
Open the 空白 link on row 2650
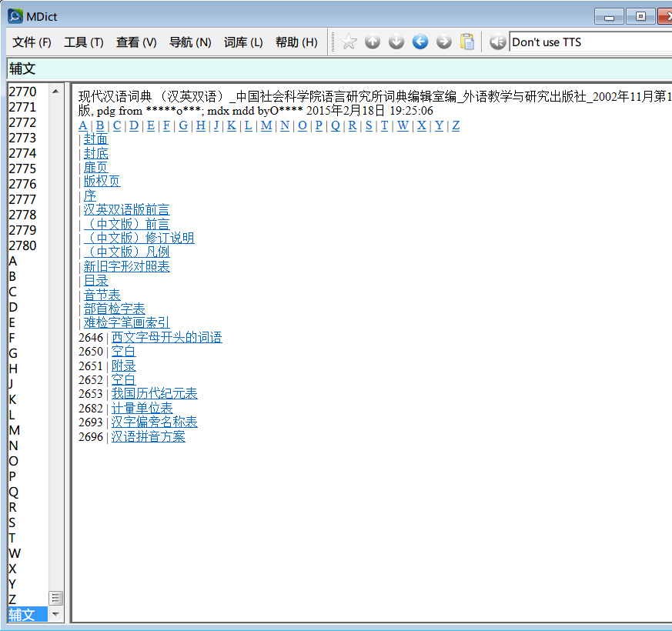click(123, 351)
